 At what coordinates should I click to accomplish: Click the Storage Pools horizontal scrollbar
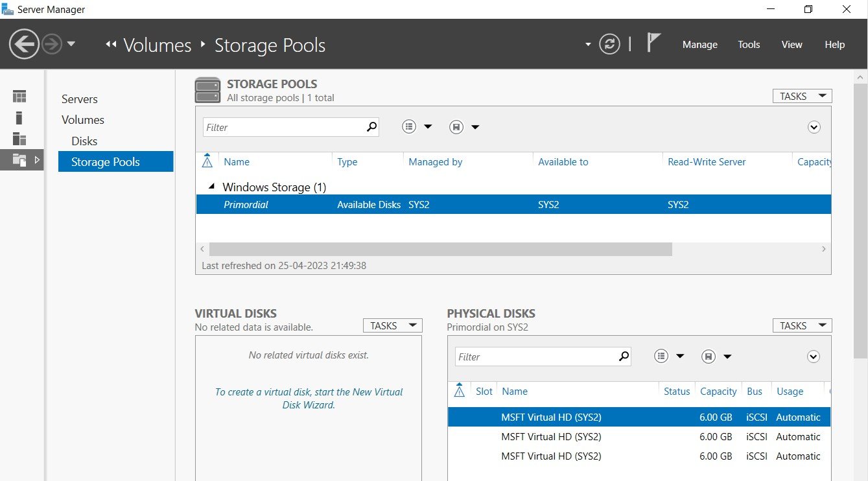pyautogui.click(x=441, y=249)
